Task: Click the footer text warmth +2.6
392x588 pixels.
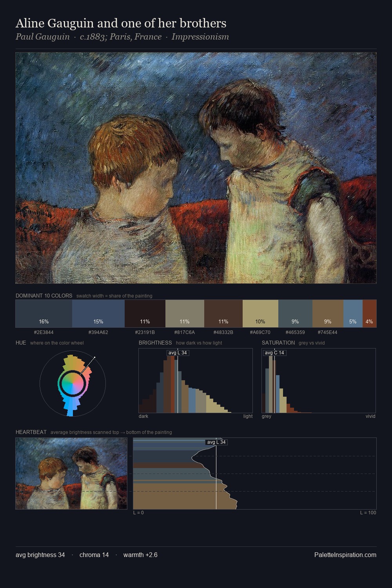Action: pos(140,555)
